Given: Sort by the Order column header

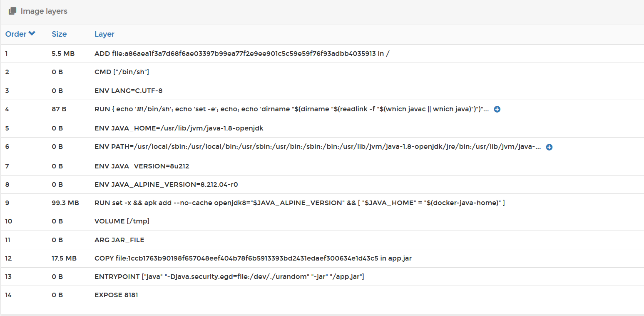Looking at the screenshot, I should (x=16, y=34).
